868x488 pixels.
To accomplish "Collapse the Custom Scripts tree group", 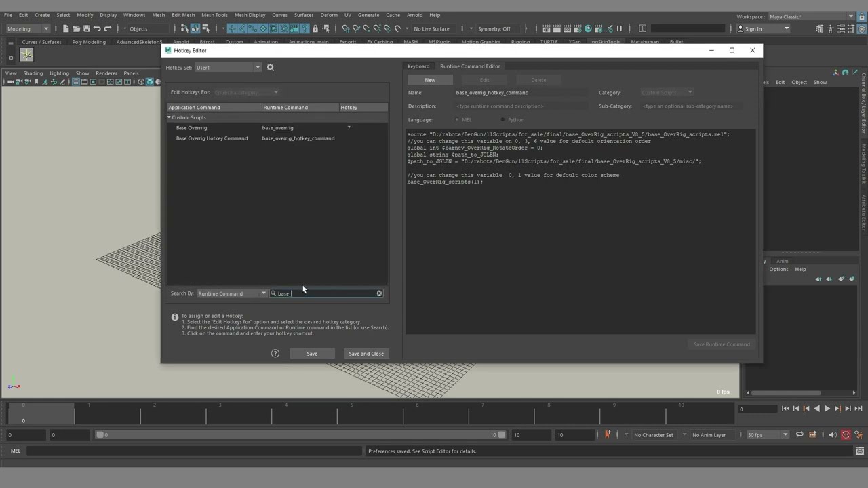I will [170, 117].
